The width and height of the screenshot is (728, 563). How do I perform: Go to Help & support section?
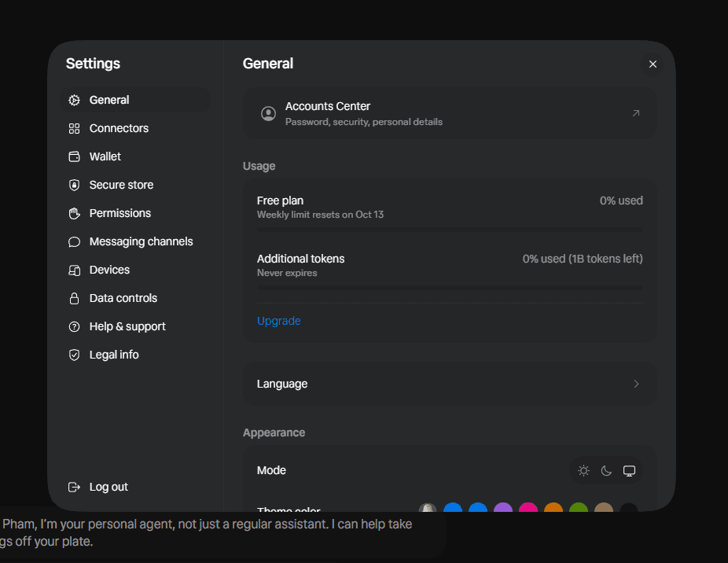[x=135, y=326]
